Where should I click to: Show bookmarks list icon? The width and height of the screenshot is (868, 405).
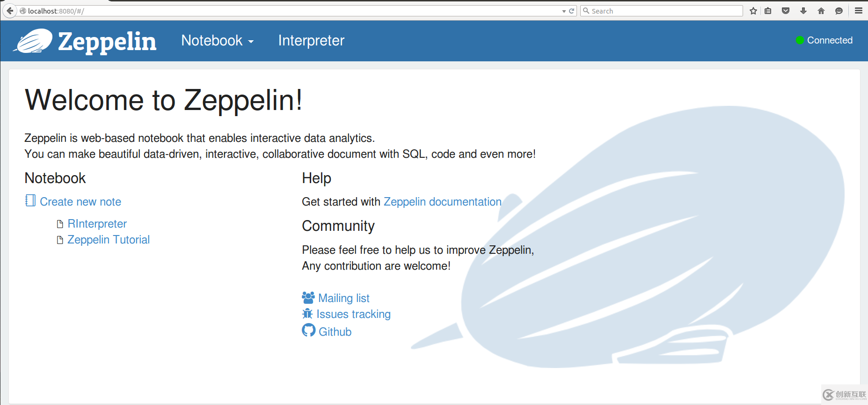[x=768, y=11]
